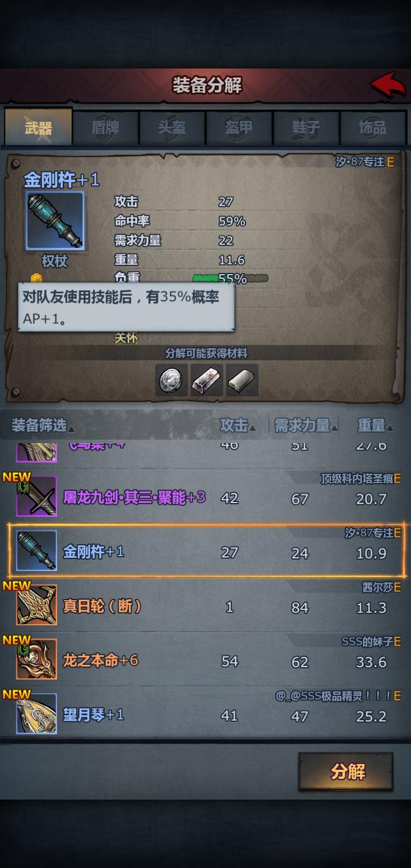Click the 金刚杵+1 scepter preview icon
Viewport: 411px width, 868px height.
55,221
